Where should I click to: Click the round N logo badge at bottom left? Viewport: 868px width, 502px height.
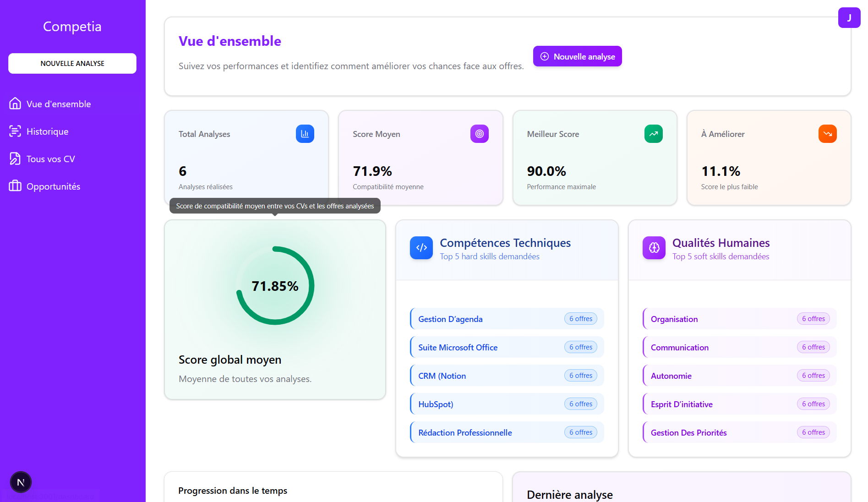[21, 482]
